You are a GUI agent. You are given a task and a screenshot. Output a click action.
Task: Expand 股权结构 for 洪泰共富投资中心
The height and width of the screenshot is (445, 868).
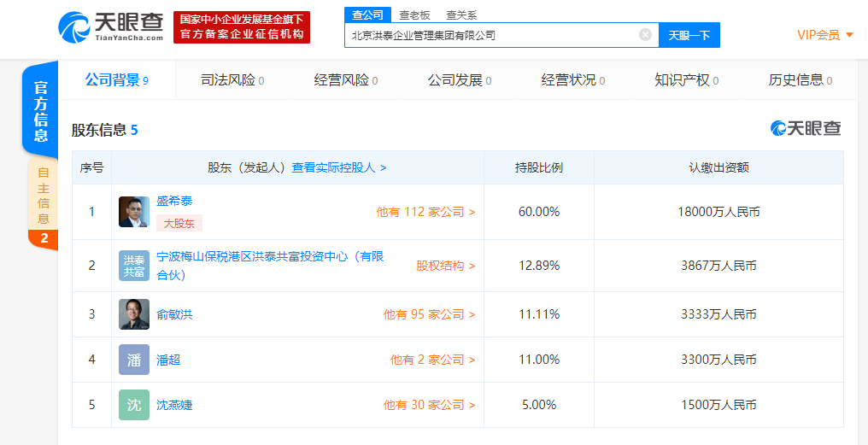[x=445, y=266]
